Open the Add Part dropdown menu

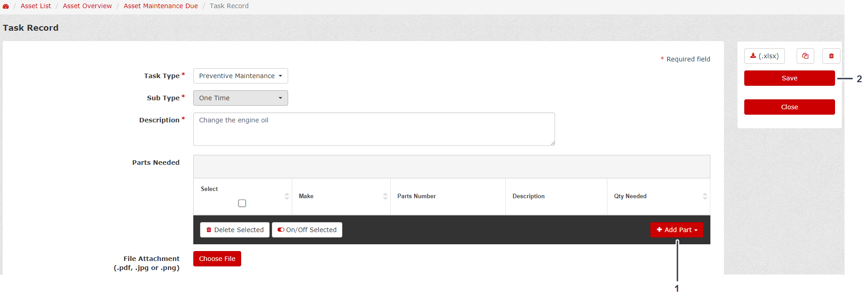(676, 230)
